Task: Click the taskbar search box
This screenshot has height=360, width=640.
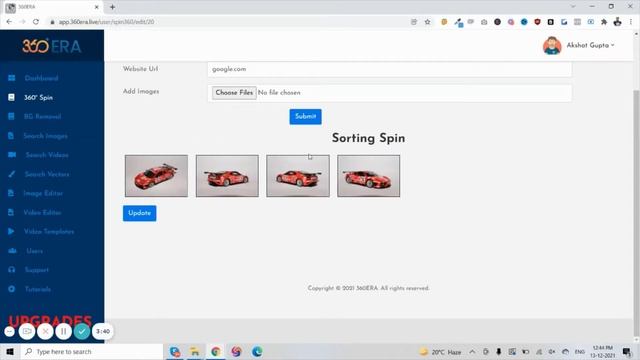Action: click(x=91, y=351)
